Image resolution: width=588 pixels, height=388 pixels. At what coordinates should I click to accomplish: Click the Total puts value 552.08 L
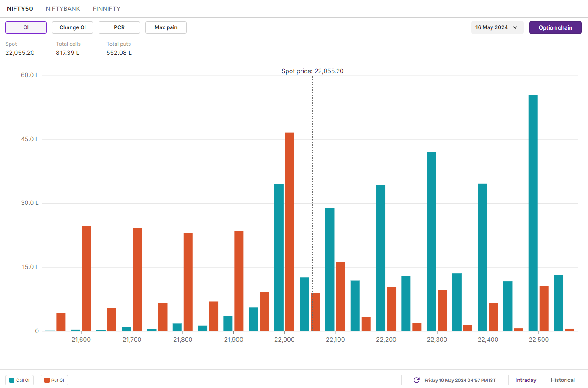pyautogui.click(x=119, y=53)
